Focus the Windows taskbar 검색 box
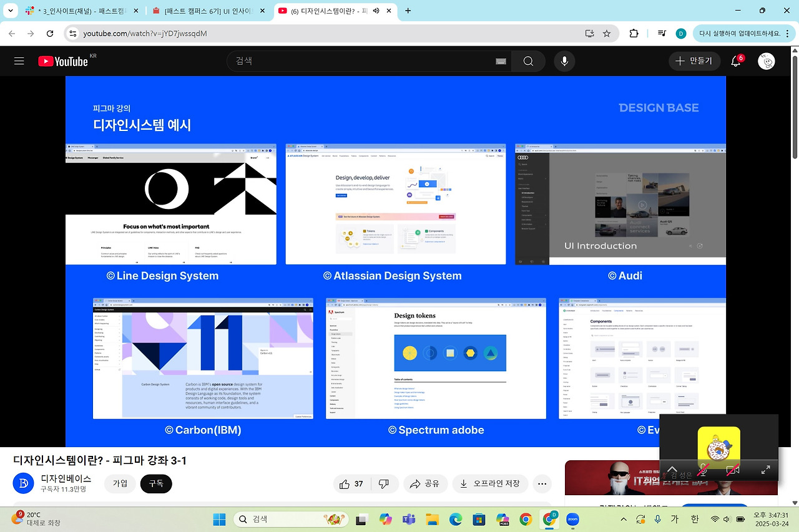The height and width of the screenshot is (532, 799). tap(292, 519)
